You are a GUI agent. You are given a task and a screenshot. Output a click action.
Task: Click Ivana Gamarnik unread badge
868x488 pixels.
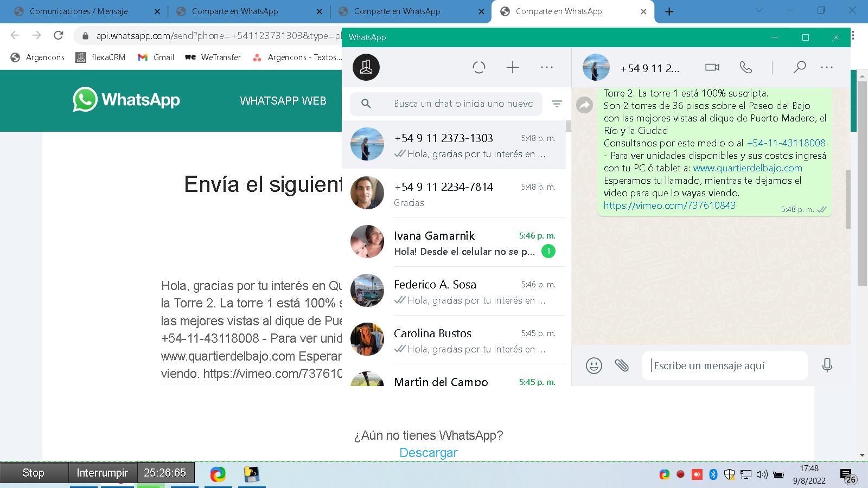(548, 251)
